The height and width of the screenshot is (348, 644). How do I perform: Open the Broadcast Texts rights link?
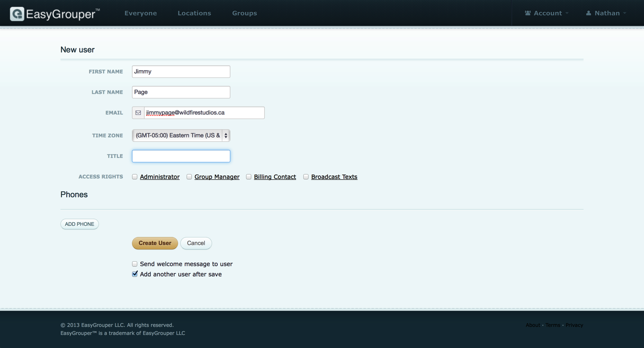click(334, 177)
